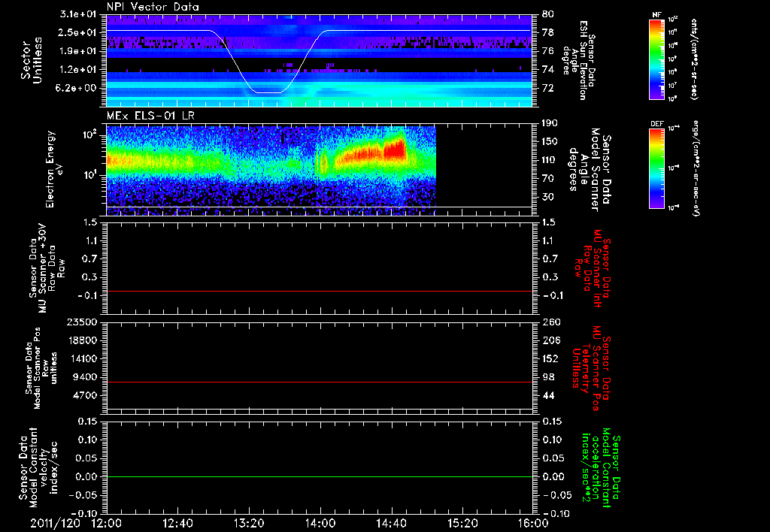Click the 'NF' label above the color bar
This screenshot has height=532, width=770.
[x=656, y=15]
